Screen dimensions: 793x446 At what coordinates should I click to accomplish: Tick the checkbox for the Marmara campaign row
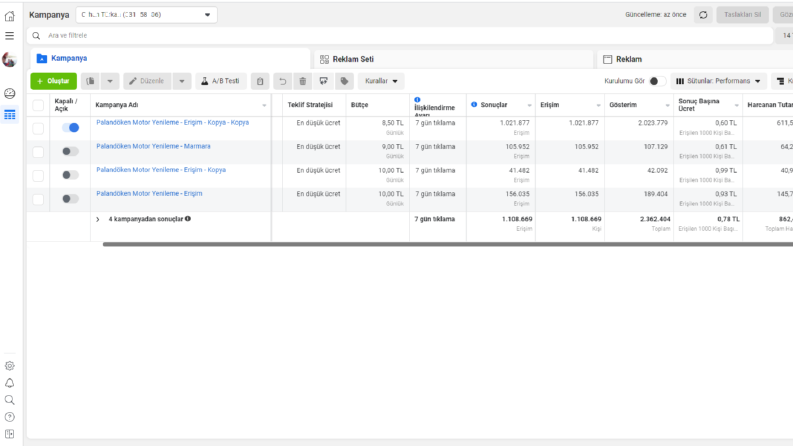(38, 152)
